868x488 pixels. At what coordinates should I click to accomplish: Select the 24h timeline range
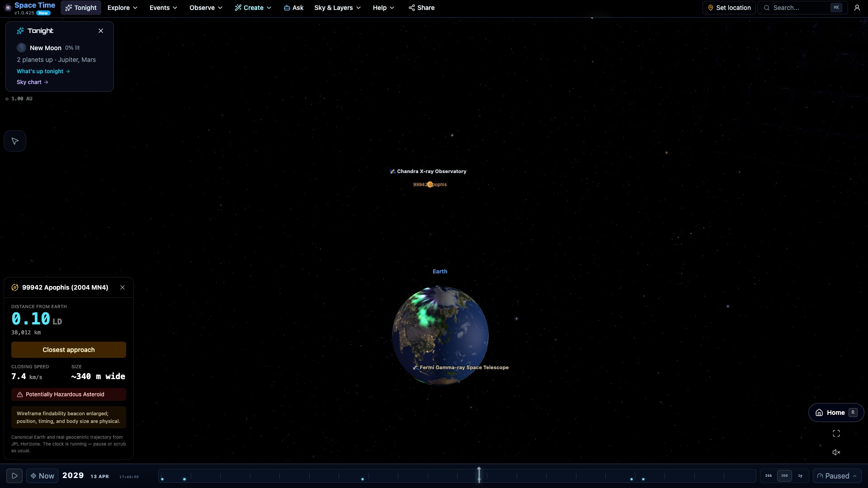(769, 476)
